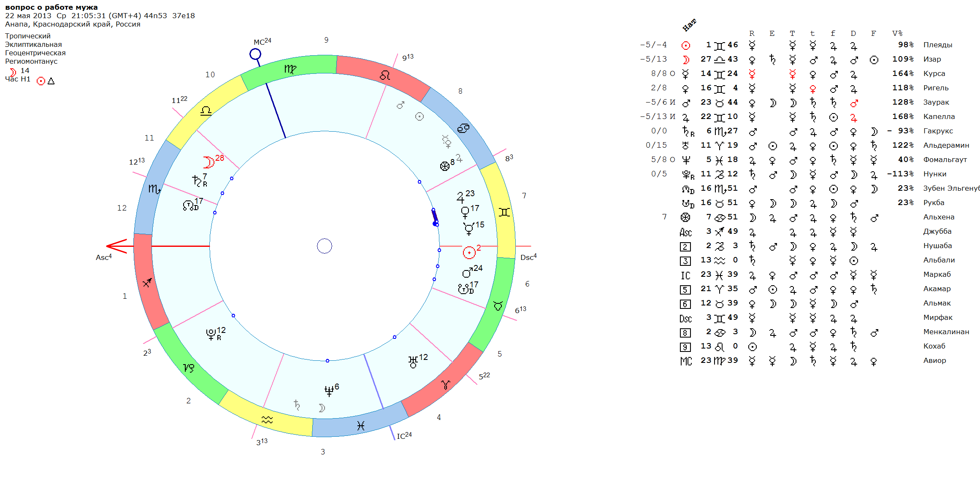Click the red Sun glyph near Dsc
The height and width of the screenshot is (492, 980).
[469, 253]
